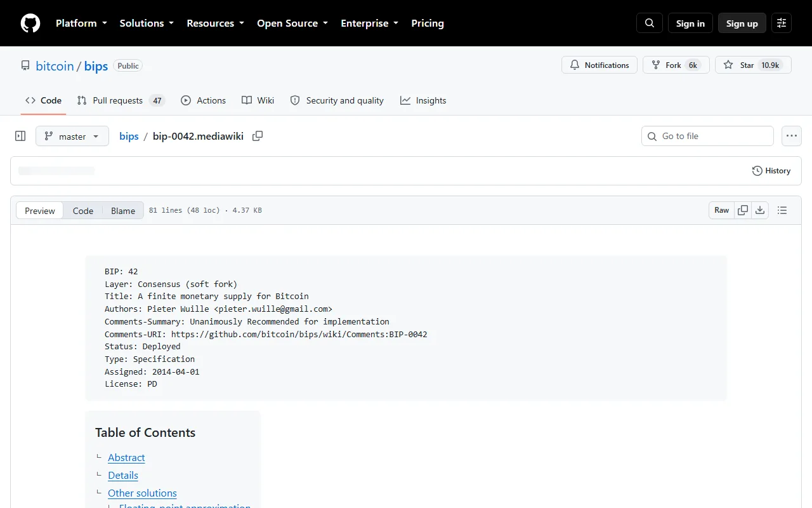The width and height of the screenshot is (812, 508).
Task: Collapse the file tree side panel
Action: 20,136
